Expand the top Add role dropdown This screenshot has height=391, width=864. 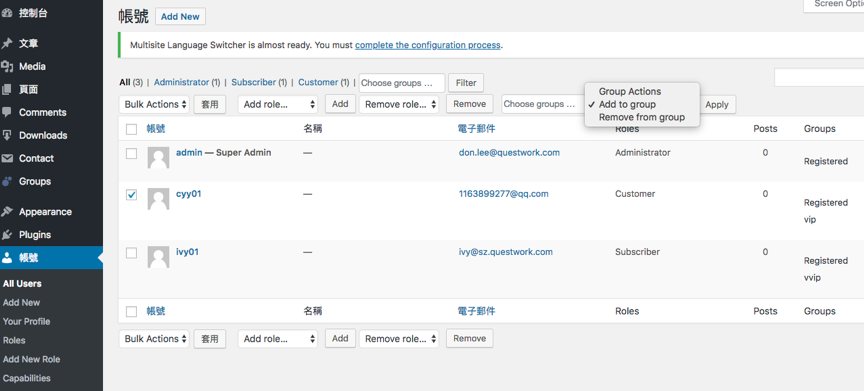click(x=278, y=104)
